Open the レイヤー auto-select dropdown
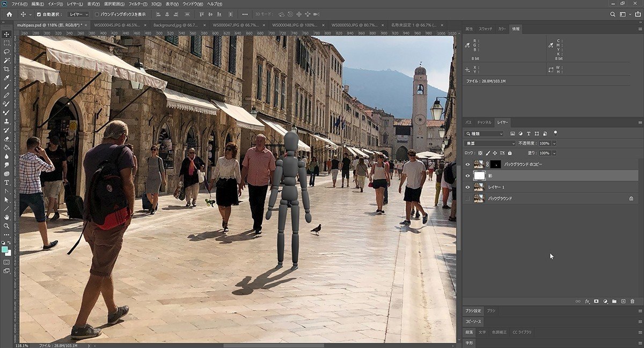 click(78, 14)
